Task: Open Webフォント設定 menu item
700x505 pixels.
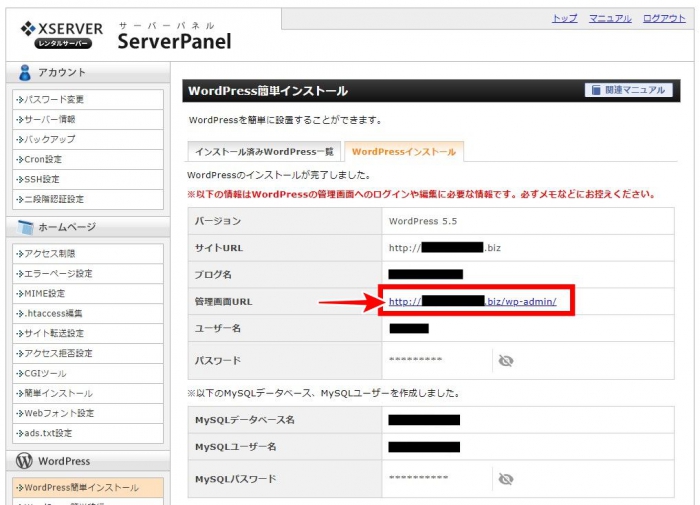Action: (88, 413)
